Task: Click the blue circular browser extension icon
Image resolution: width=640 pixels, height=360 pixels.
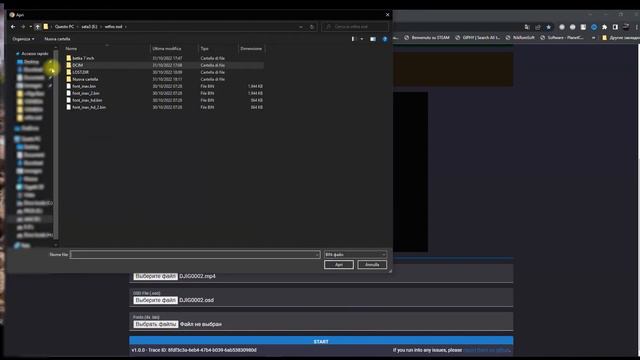Action: (x=594, y=27)
